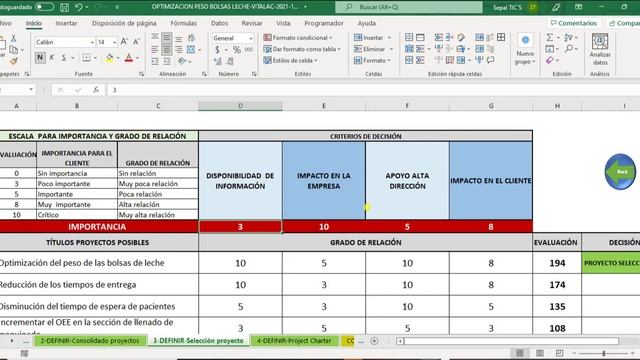The height and width of the screenshot is (360, 640).
Task: Open Formato condicional dropdown
Action: click(298, 38)
